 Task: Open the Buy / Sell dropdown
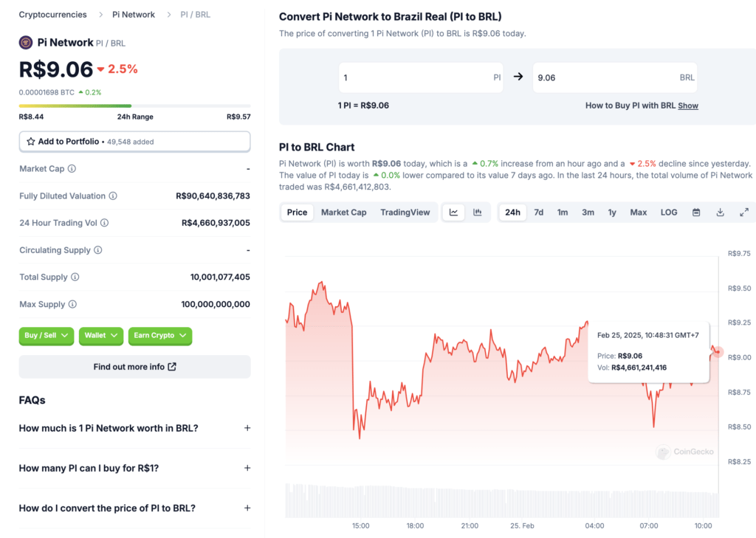(47, 336)
